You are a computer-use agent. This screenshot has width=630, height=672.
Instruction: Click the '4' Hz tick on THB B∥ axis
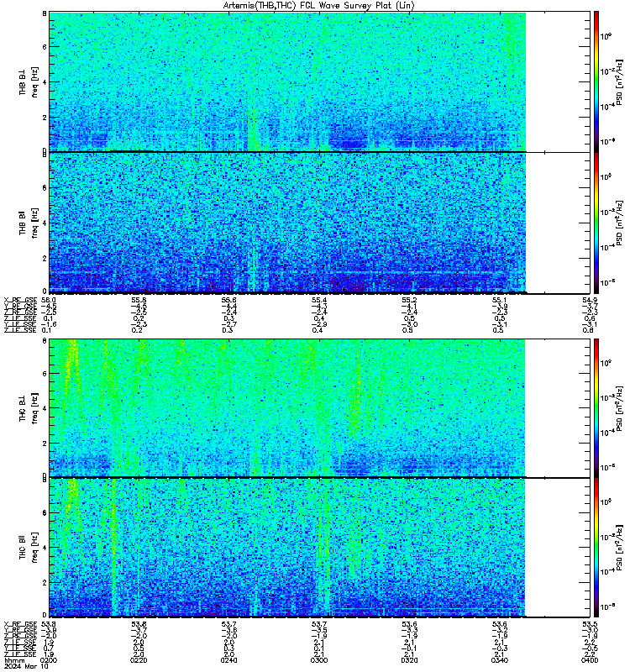45,223
